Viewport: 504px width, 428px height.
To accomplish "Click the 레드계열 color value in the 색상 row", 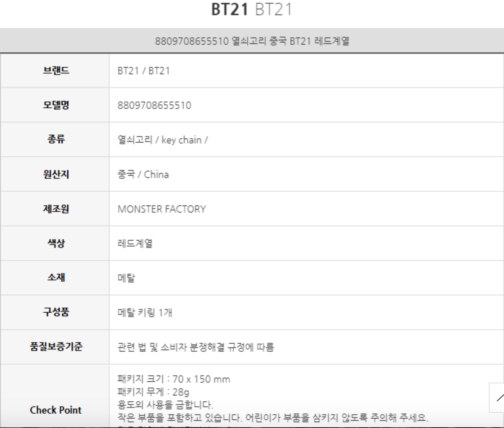I will tap(135, 244).
